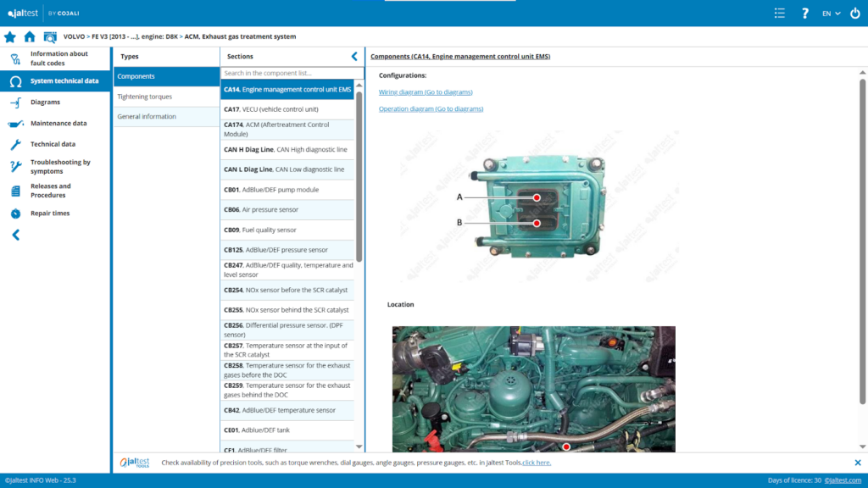Open Information about fault codes

[58, 58]
